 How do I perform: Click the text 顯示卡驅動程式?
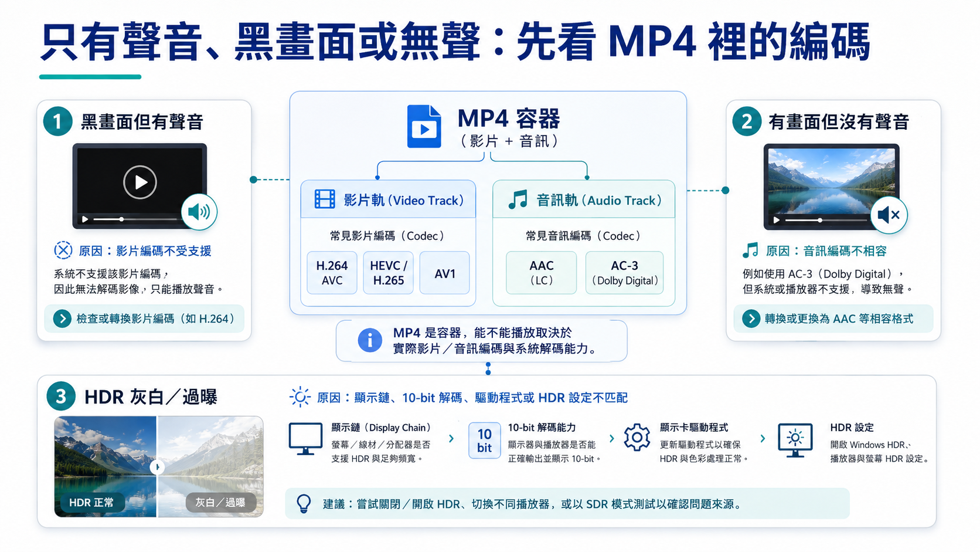(694, 427)
